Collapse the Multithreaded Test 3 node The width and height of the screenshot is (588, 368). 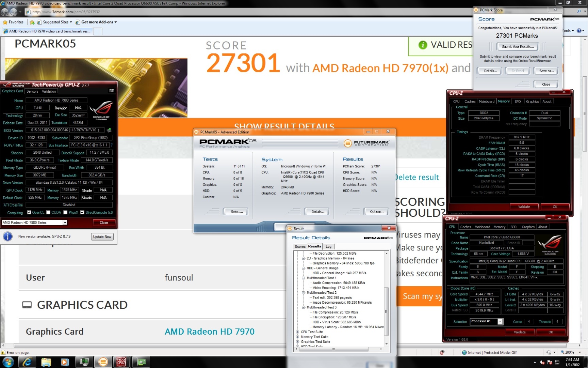pos(303,307)
